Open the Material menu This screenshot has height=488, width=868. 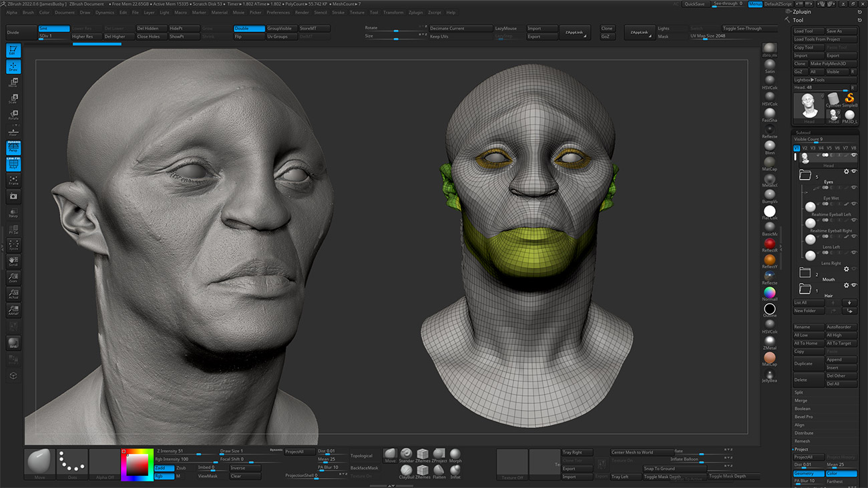219,12
